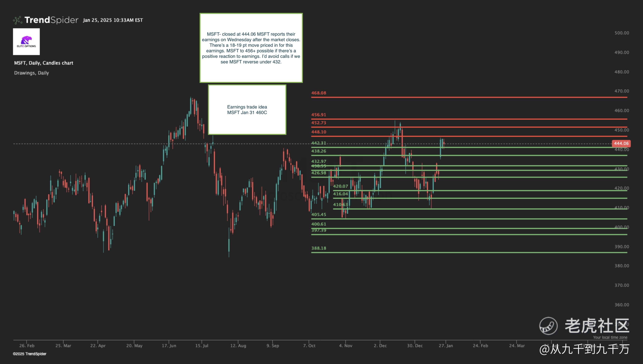
Task: Click the 468.08 resistance level label
Action: (319, 93)
